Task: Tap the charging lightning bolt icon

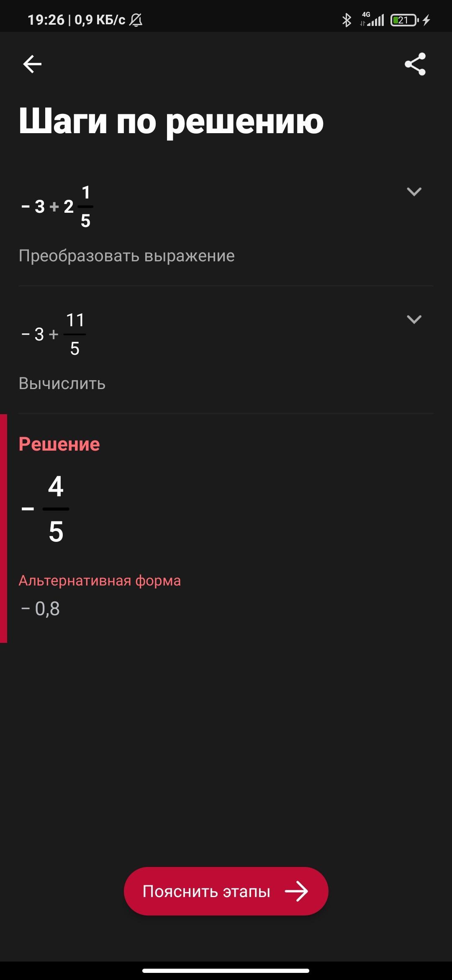Action: pyautogui.click(x=426, y=20)
